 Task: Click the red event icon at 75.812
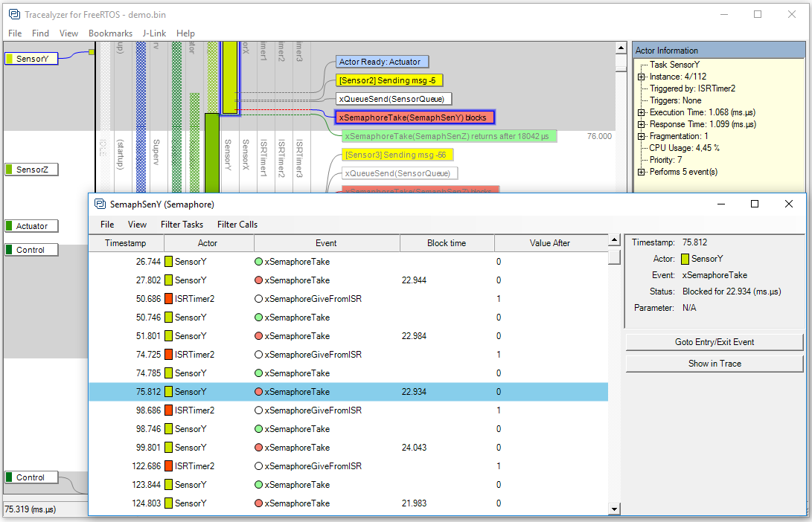pos(258,392)
